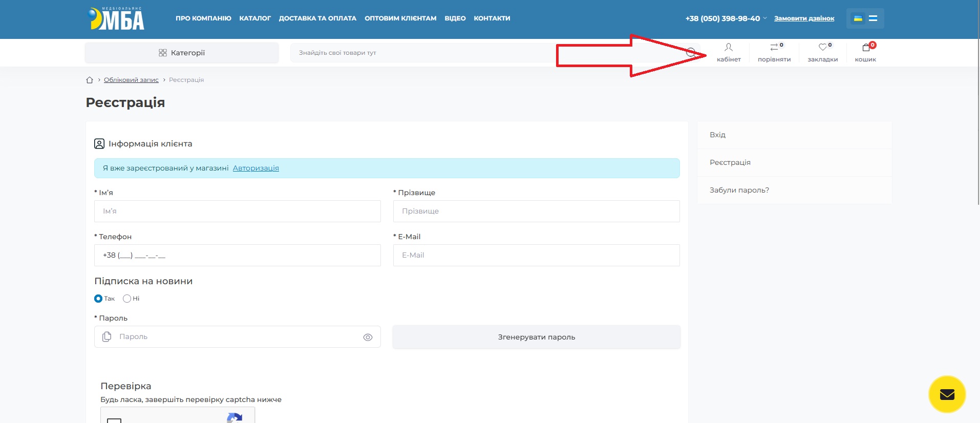
Task: Open the порівняти compare icon
Action: click(774, 48)
